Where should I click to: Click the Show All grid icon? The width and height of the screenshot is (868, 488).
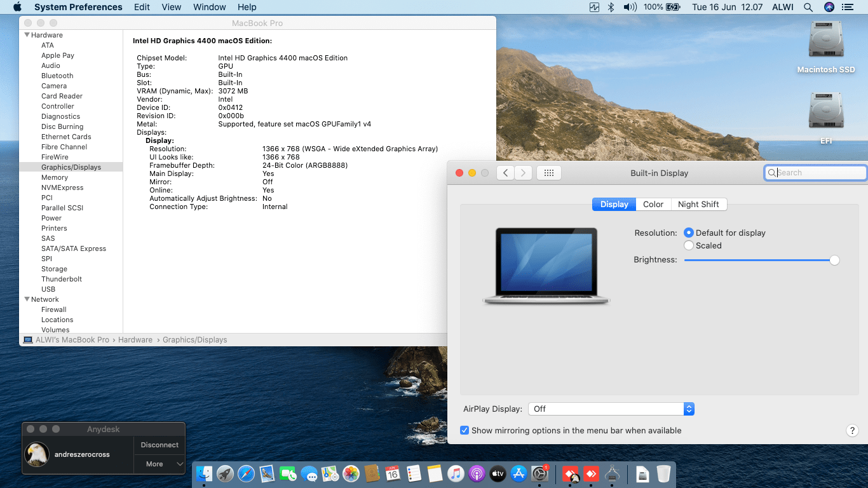tap(549, 173)
